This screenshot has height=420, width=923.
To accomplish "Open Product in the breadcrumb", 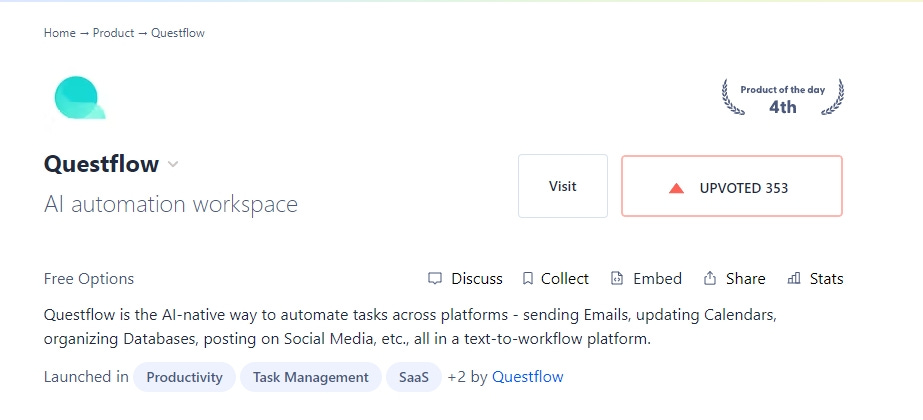I will click(x=113, y=33).
